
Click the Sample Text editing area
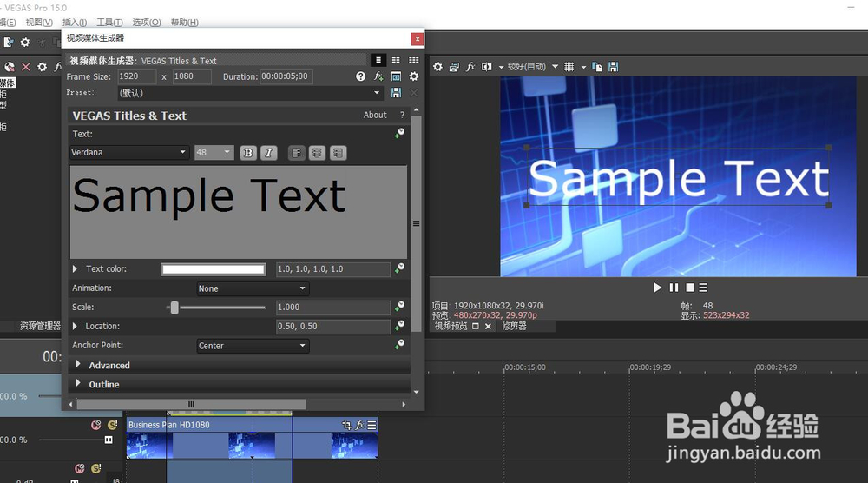pyautogui.click(x=238, y=212)
